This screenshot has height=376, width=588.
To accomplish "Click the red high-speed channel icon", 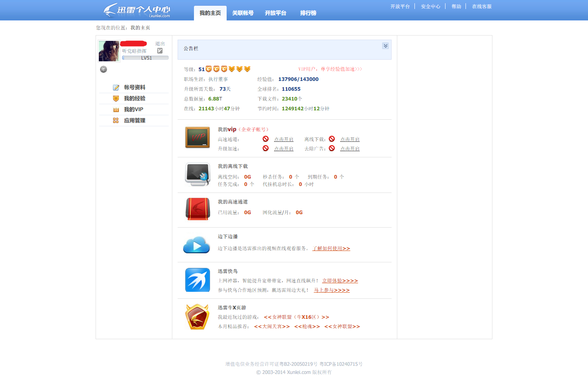I will [x=198, y=209].
